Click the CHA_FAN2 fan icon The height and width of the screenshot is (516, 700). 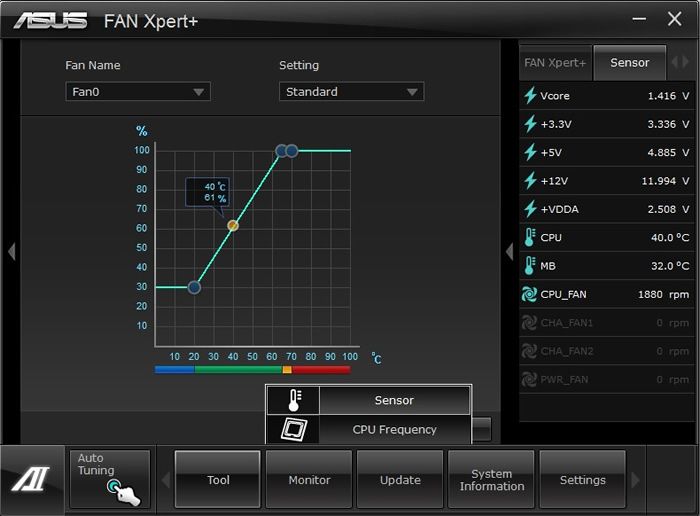point(529,351)
